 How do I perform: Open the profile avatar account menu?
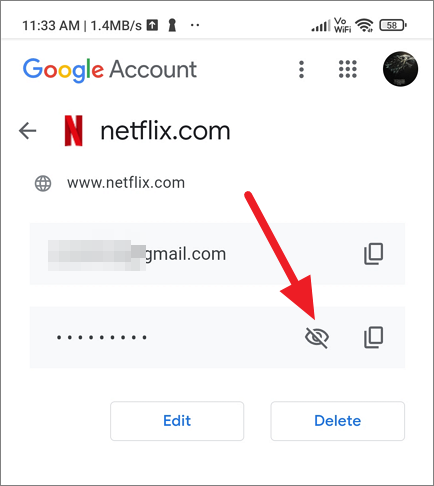(x=400, y=69)
